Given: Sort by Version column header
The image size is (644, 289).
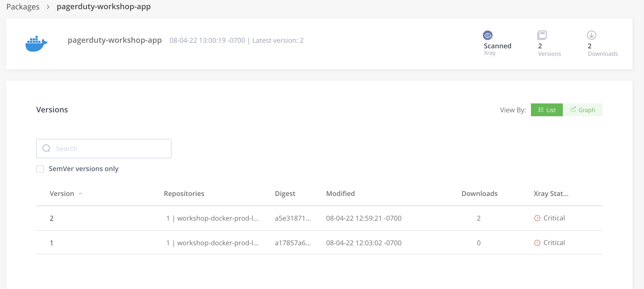Looking at the screenshot, I should pos(62,194).
